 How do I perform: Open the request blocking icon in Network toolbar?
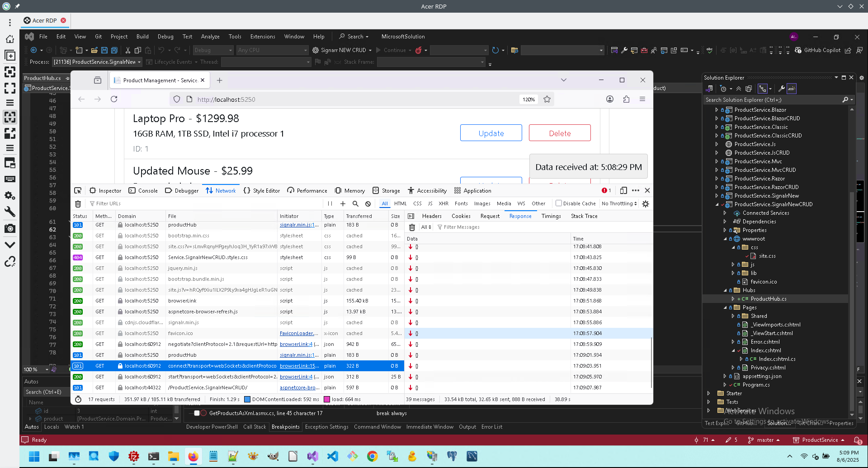pos(368,204)
